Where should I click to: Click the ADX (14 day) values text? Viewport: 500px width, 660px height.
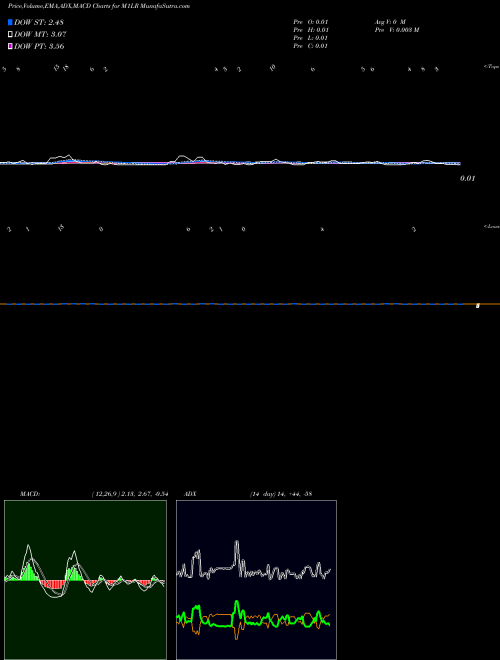[x=281, y=494]
